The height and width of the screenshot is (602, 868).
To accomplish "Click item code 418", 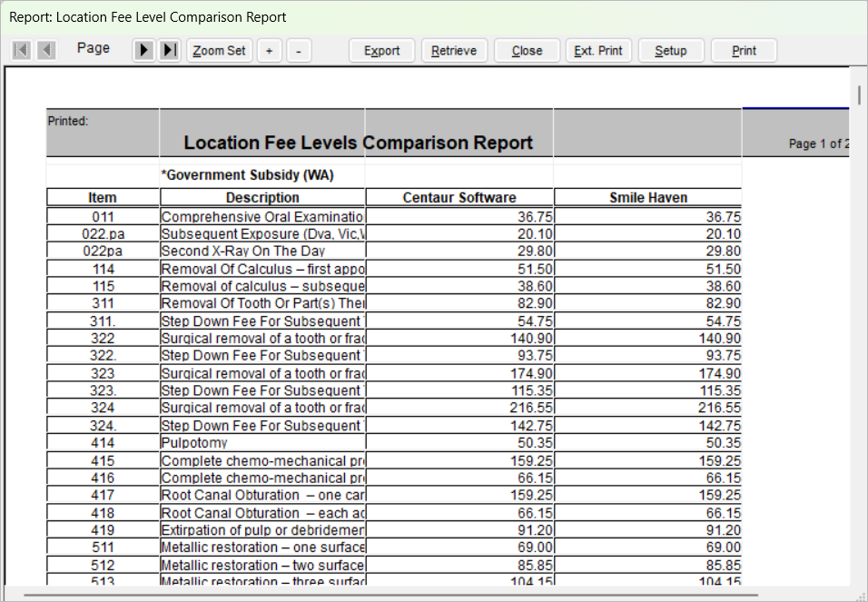I will pos(103,513).
